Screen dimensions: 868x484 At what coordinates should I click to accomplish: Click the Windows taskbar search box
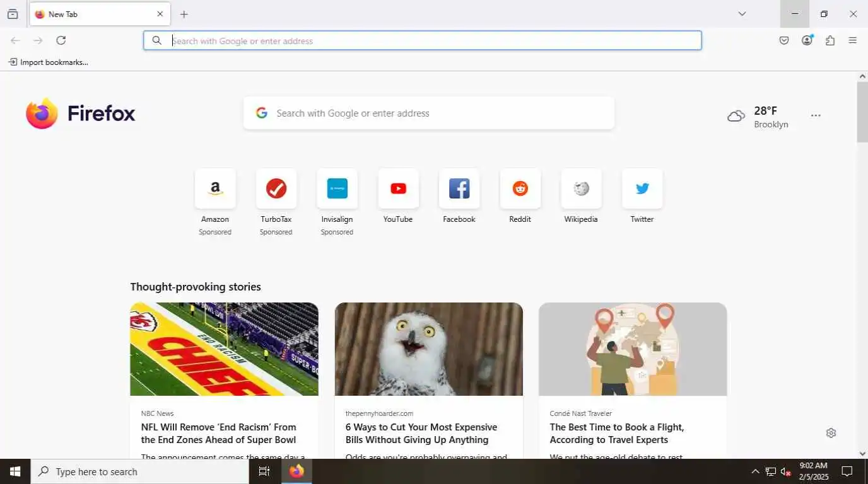point(140,471)
